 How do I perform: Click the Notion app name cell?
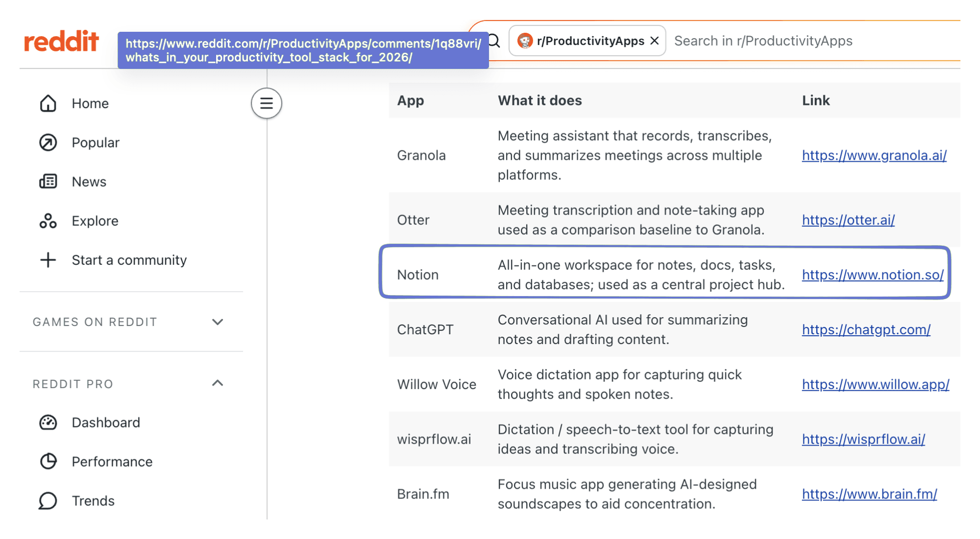417,275
